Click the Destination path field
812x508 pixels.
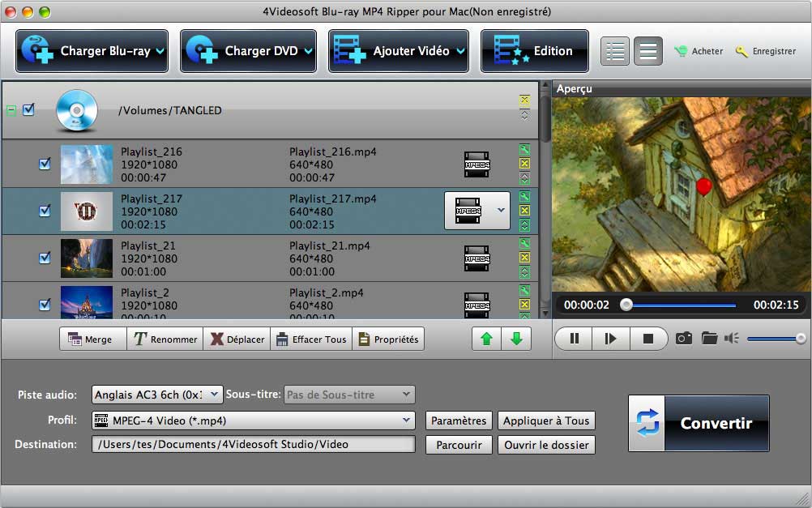tap(253, 444)
